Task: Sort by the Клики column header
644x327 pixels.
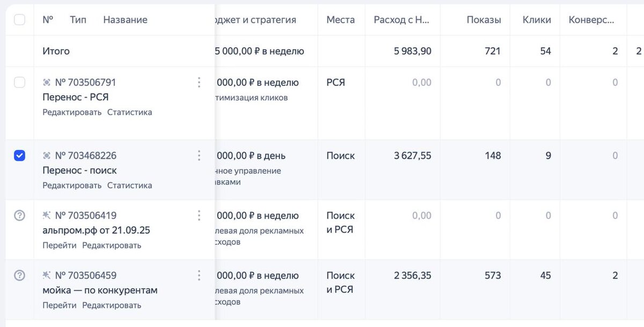Action: tap(537, 20)
